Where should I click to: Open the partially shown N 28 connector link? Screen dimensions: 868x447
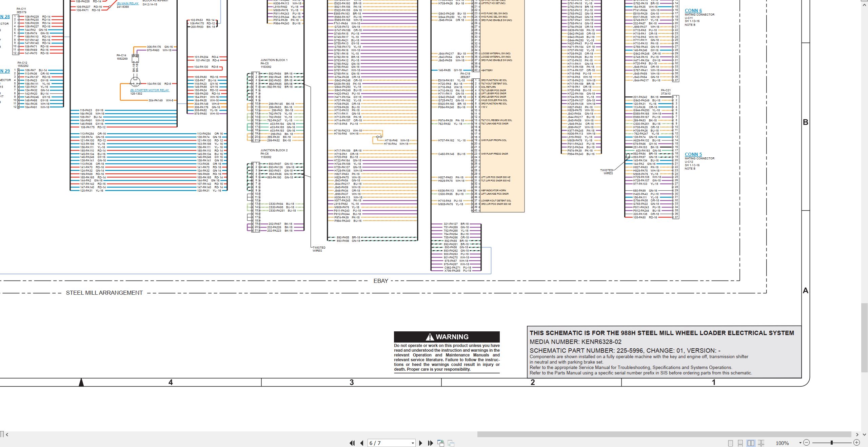[5, 17]
